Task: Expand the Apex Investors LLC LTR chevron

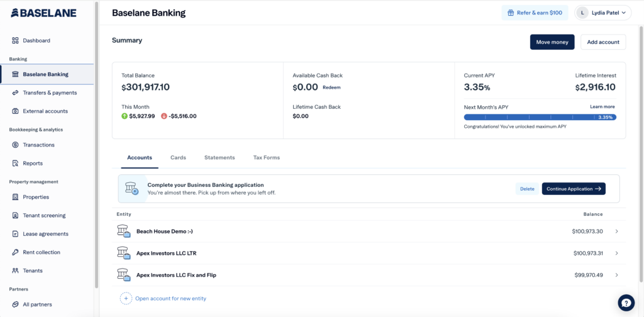Action: 617,253
